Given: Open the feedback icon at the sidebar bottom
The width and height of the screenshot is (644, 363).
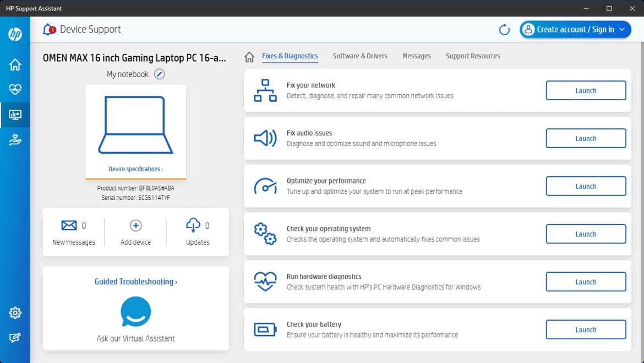Looking at the screenshot, I should [x=15, y=338].
